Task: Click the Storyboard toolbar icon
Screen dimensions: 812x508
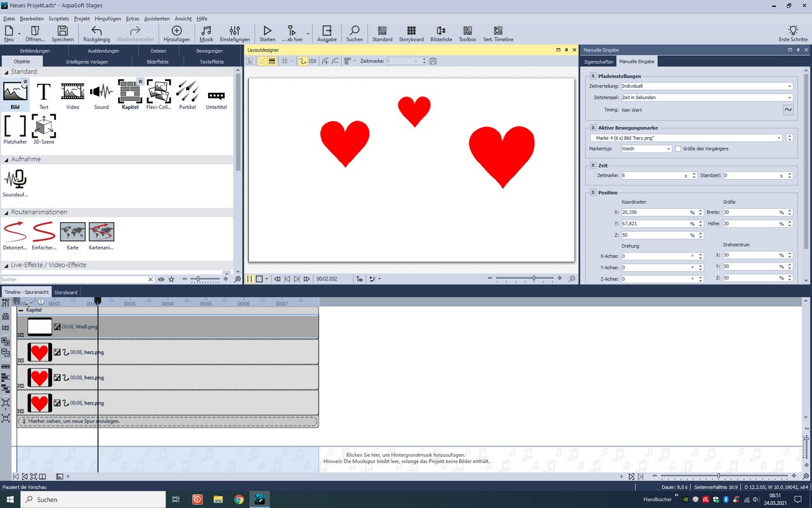Action: 411,34
